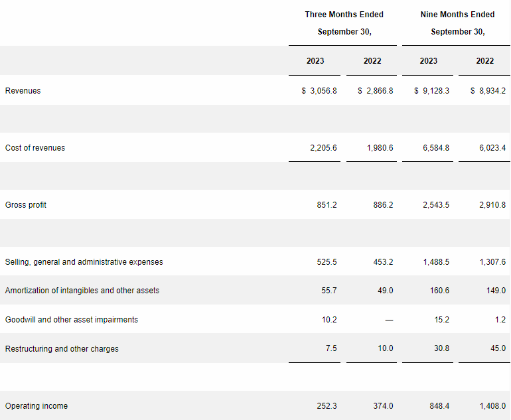Select the Operating income row label
Viewport: 511px width, 420px height.
click(36, 406)
